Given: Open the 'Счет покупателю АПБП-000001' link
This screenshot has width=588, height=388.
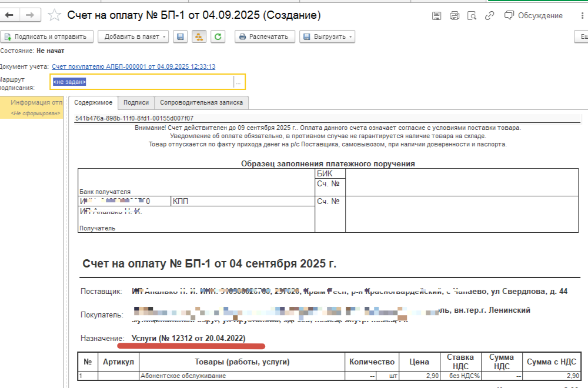Looking at the screenshot, I should 133,66.
